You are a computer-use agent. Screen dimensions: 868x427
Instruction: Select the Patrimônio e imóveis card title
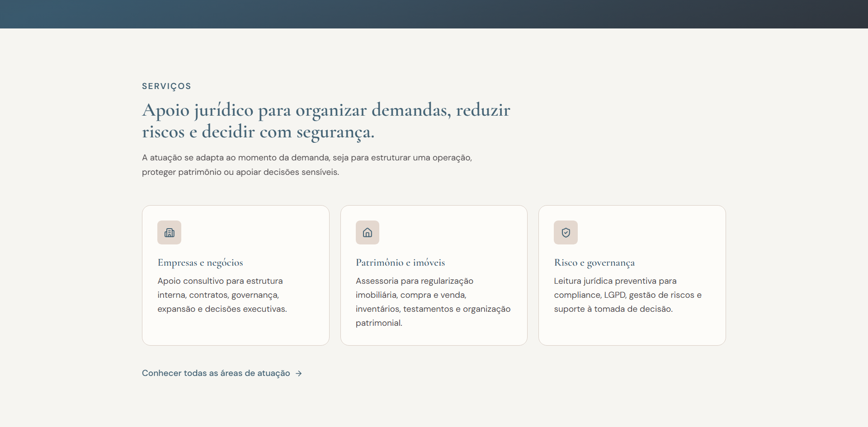pyautogui.click(x=400, y=263)
